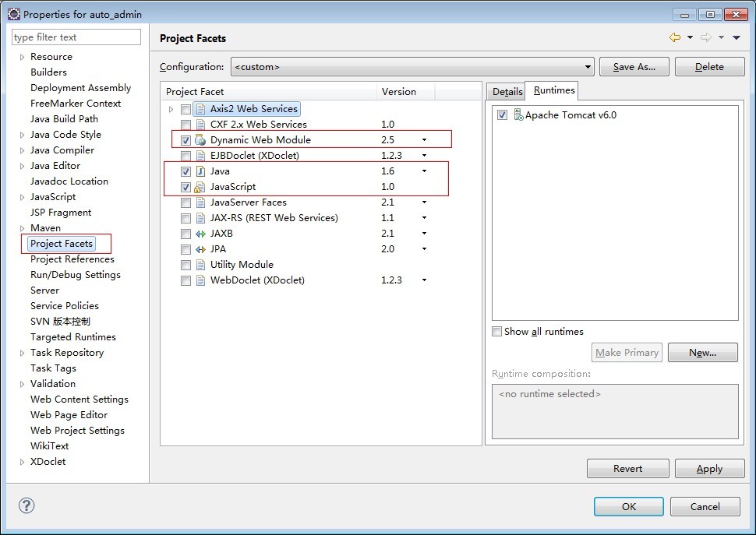Click the JAX-RS facet document icon
This screenshot has width=756, height=535.
pos(200,218)
